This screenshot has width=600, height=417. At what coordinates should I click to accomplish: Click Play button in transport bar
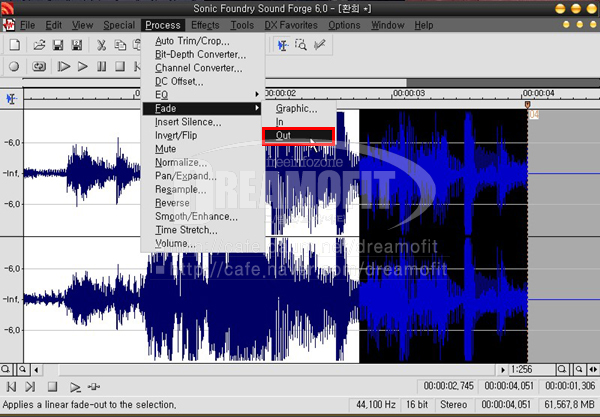tap(82, 66)
